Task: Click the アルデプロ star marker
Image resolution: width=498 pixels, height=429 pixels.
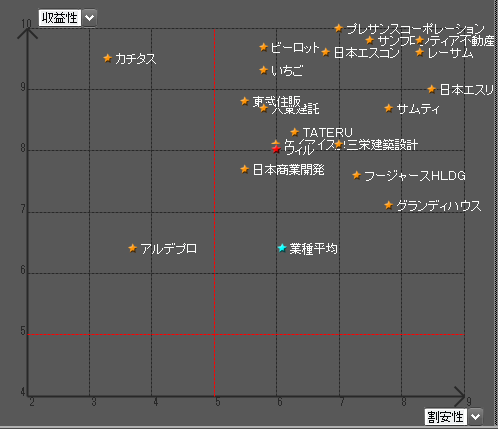Action: pos(132,248)
